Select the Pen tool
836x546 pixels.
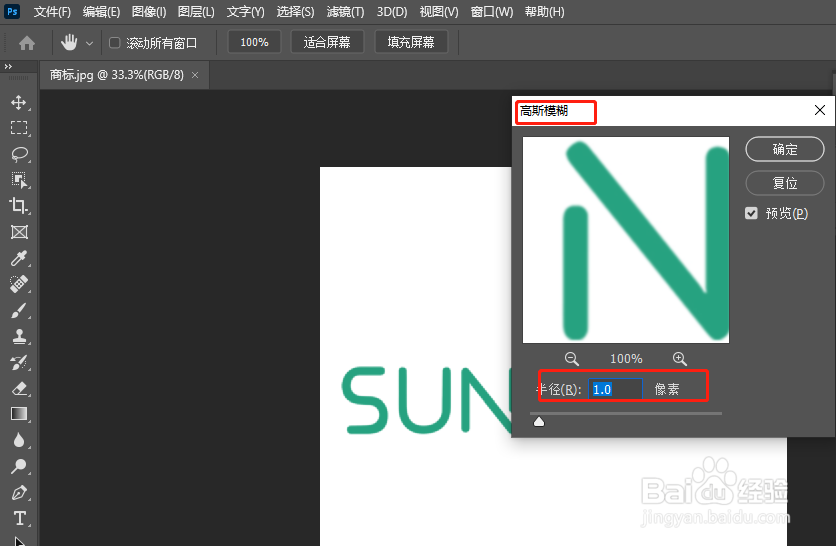tap(19, 492)
